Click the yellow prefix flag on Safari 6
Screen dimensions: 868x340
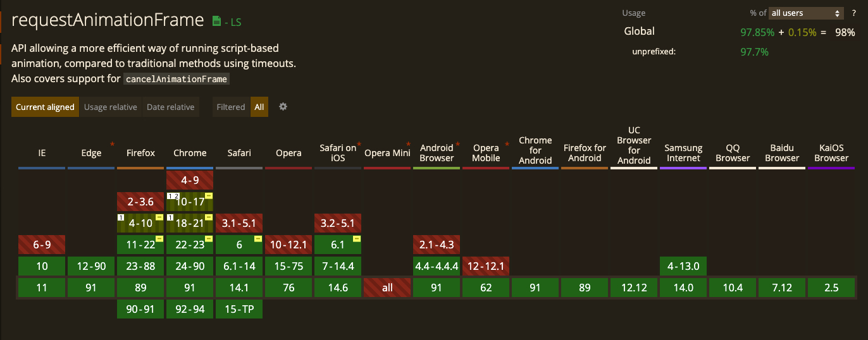coord(258,239)
